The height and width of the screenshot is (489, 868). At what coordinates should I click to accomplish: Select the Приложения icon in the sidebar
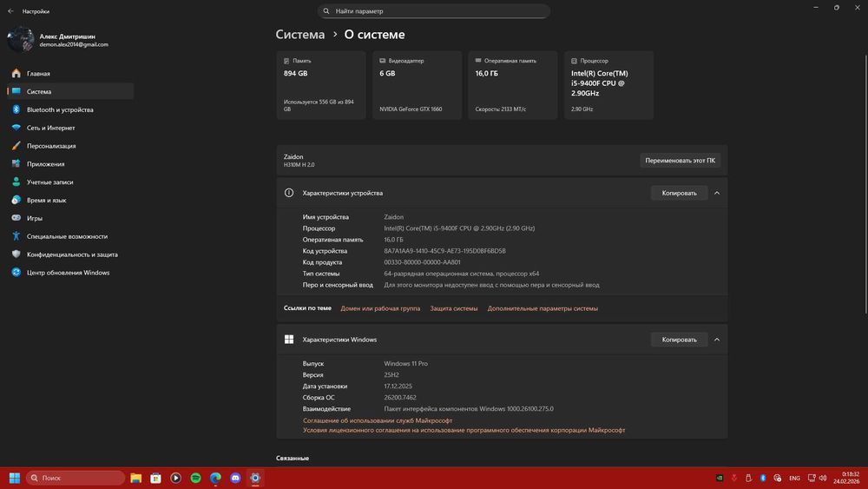16,164
